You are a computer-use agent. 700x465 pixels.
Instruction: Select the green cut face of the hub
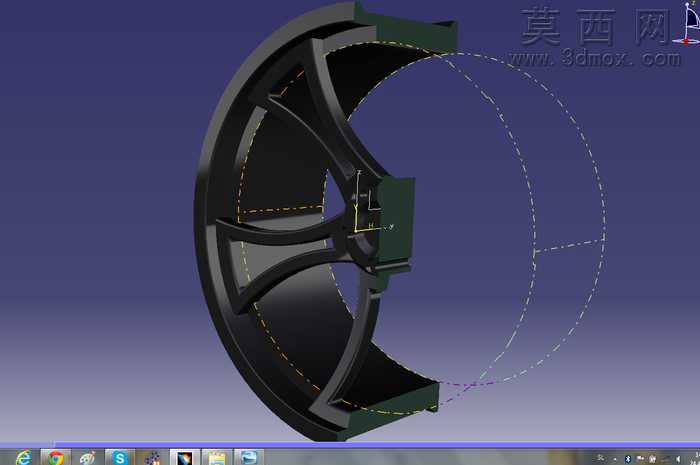click(x=397, y=221)
